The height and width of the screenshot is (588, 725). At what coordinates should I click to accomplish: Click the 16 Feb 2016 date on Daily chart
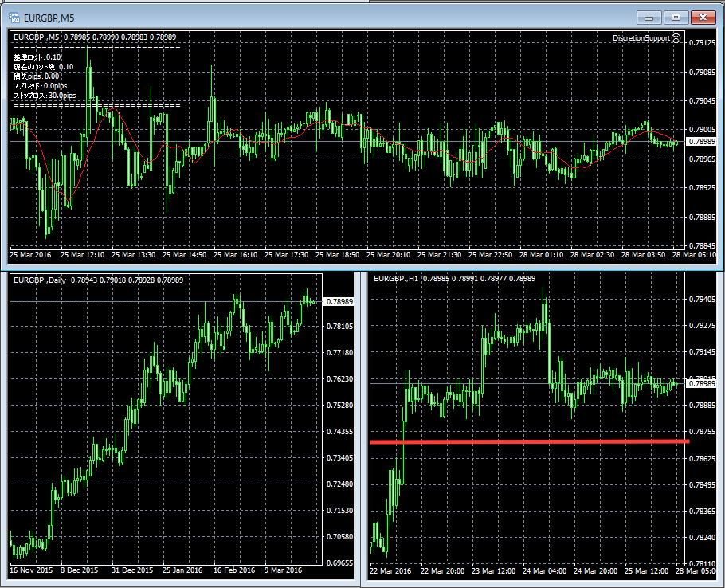click(x=234, y=570)
